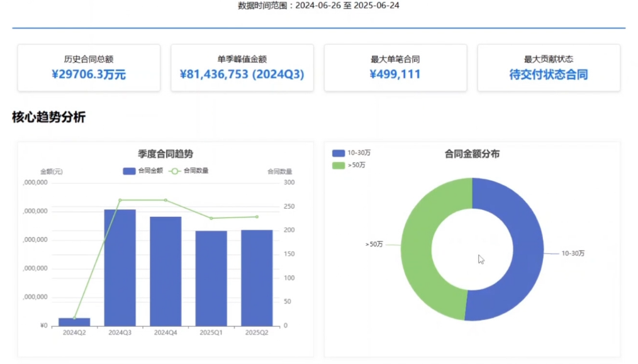Hide the 10-30万 series via legend
The width and height of the screenshot is (638, 364).
click(x=351, y=153)
